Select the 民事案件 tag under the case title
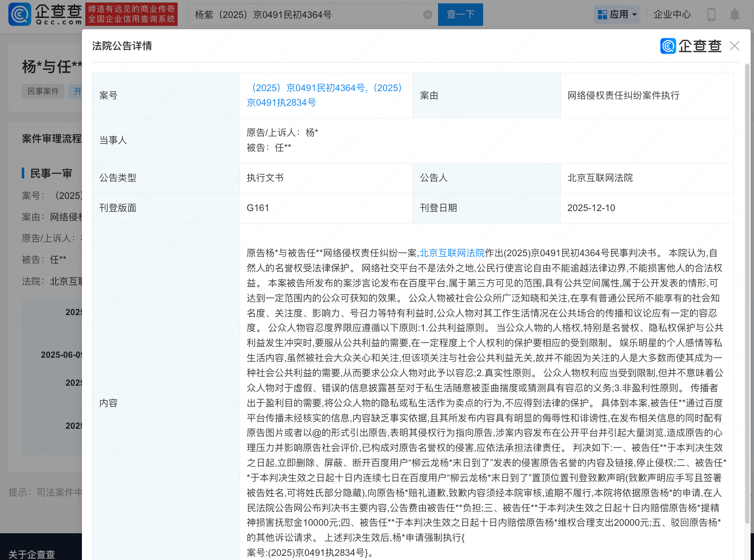 pos(43,91)
